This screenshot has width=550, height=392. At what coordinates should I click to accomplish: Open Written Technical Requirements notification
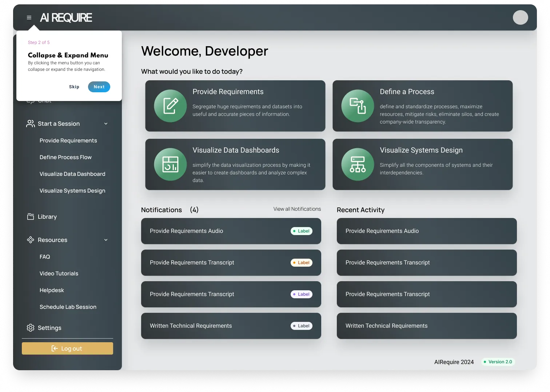pyautogui.click(x=231, y=326)
